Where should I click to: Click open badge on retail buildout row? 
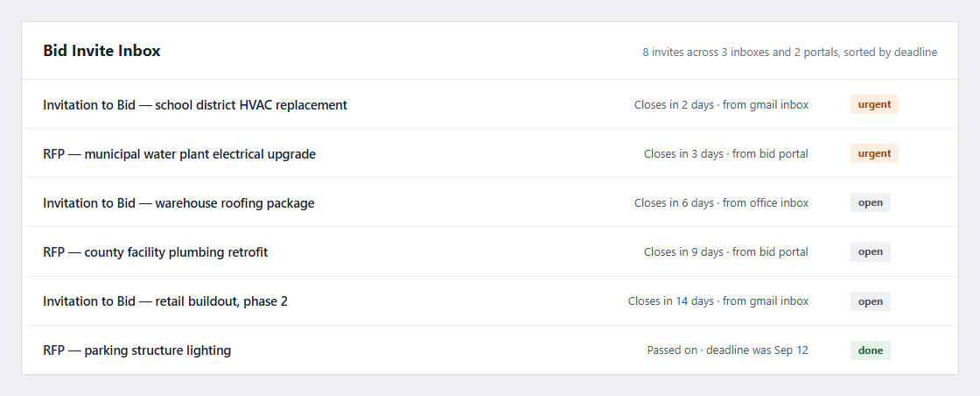pyautogui.click(x=871, y=301)
